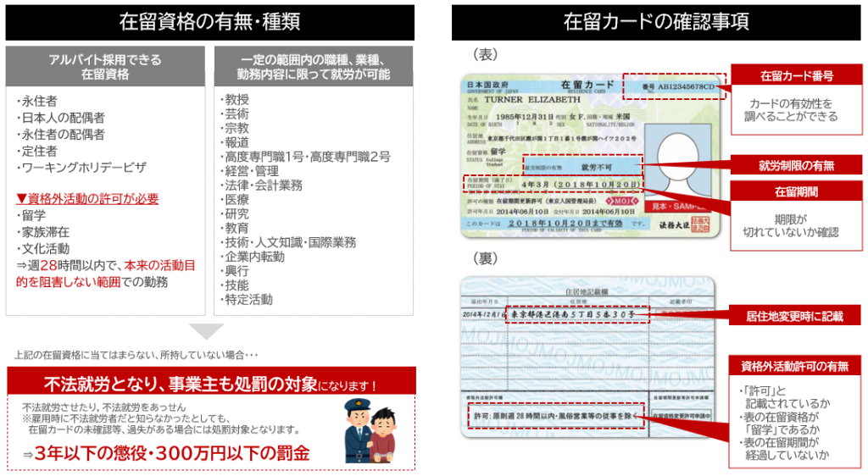
Task: Click the 在留資格の有無・種類 header banner
Action: click(x=210, y=22)
